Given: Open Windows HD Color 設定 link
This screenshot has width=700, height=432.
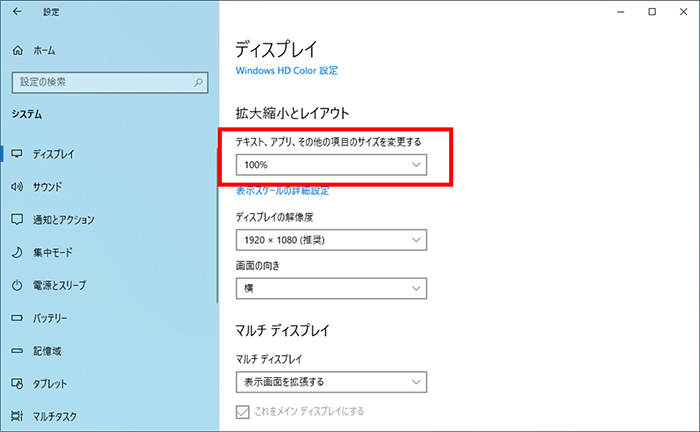Looking at the screenshot, I should (287, 71).
